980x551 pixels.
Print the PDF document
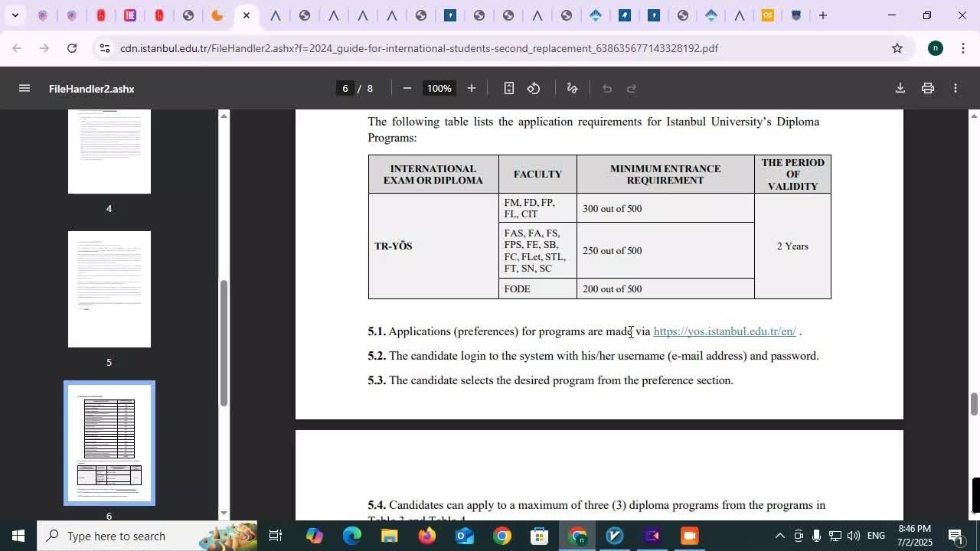[x=927, y=88]
